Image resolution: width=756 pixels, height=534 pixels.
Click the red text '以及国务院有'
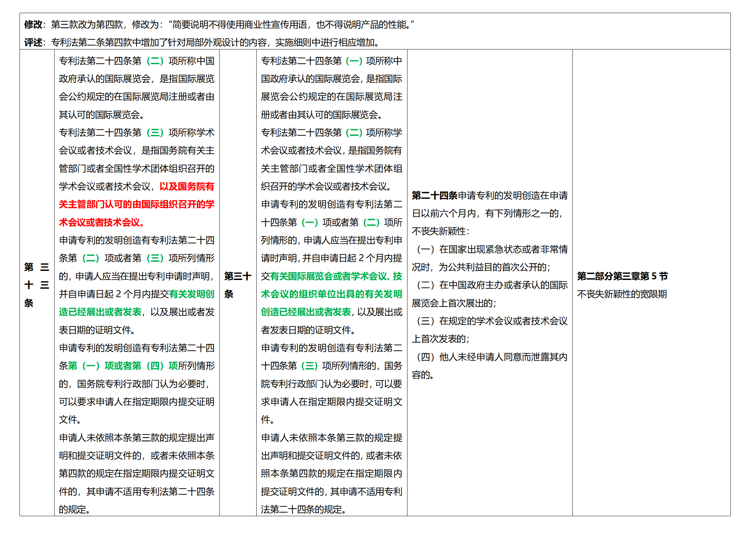coord(187,186)
